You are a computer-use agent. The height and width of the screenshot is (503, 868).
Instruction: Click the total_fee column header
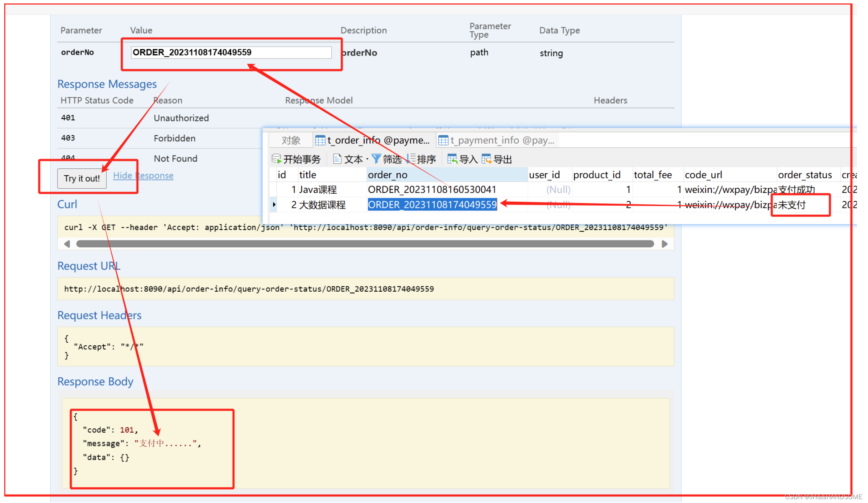tap(657, 175)
